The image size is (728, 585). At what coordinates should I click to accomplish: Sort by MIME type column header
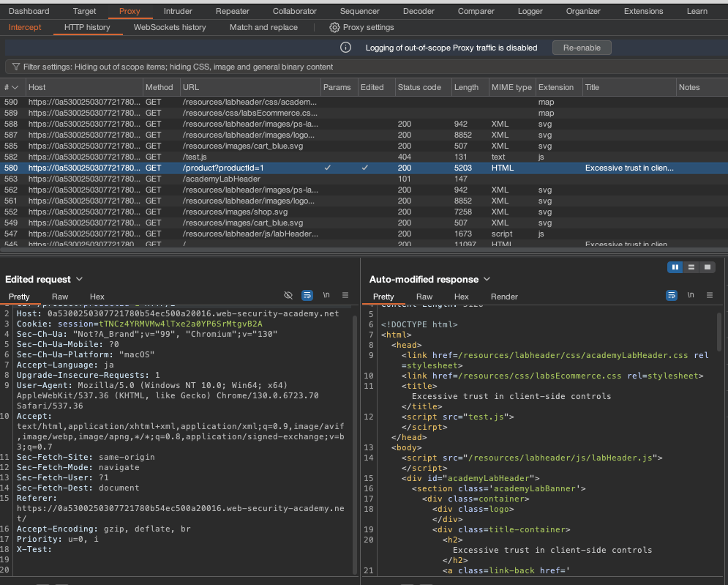tap(511, 87)
